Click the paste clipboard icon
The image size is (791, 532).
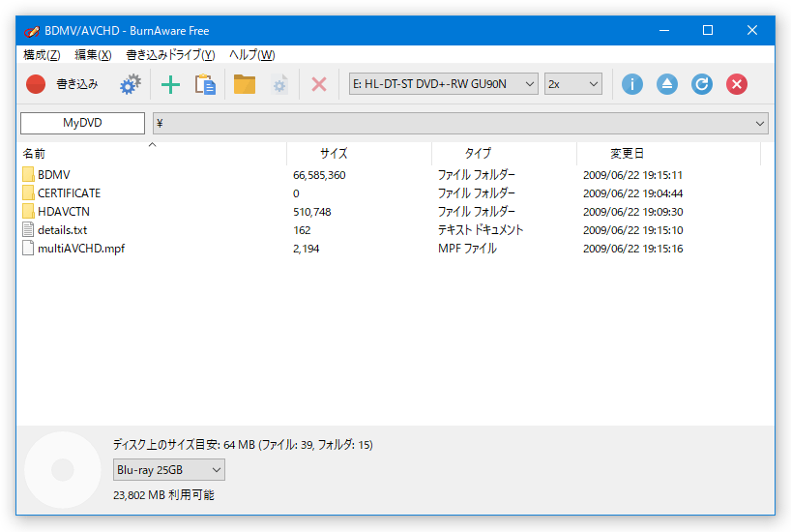click(205, 84)
